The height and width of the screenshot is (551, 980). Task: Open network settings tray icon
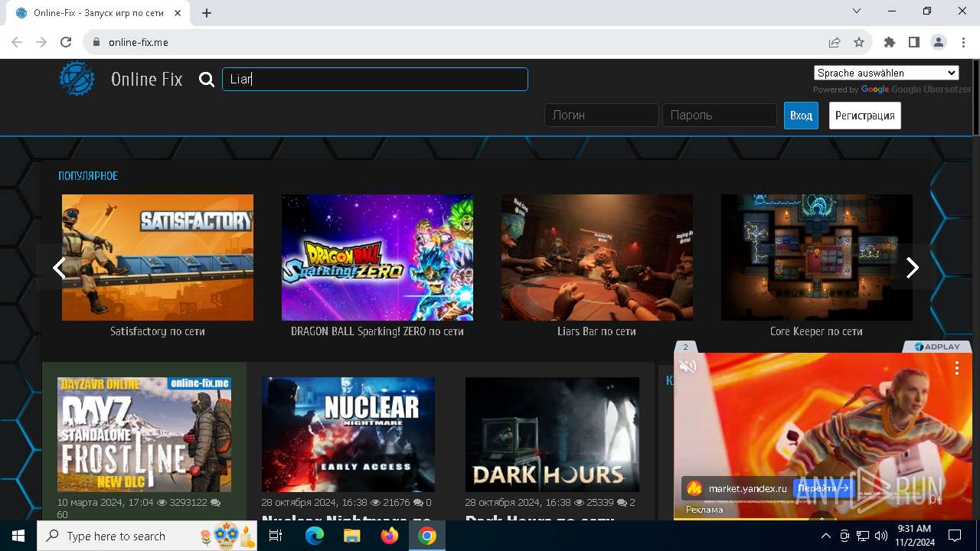pos(863,536)
